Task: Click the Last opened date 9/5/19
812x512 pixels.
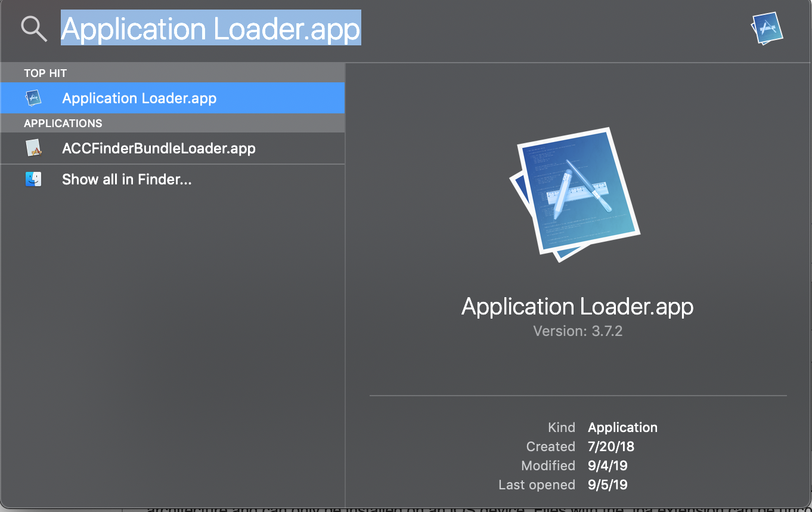Action: (608, 485)
